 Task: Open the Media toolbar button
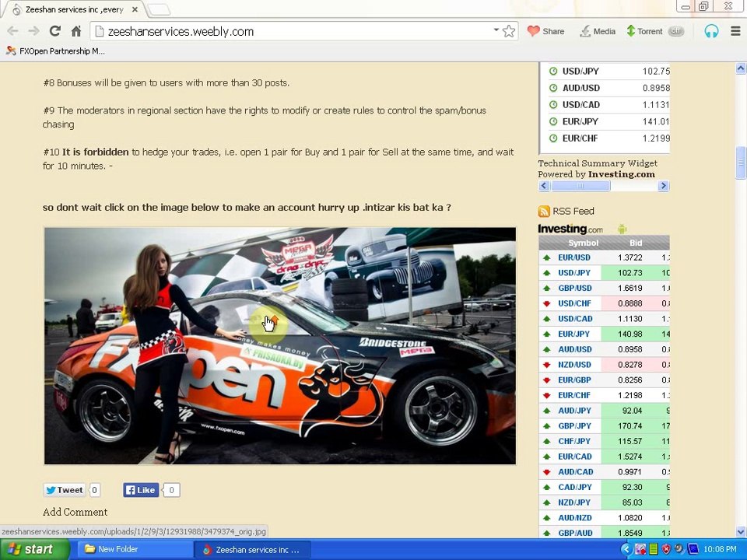pyautogui.click(x=598, y=31)
